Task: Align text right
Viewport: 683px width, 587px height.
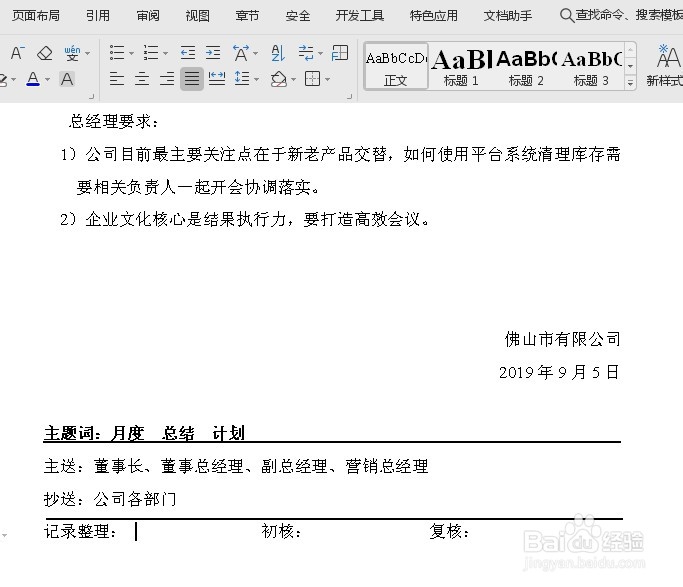Action: (x=167, y=79)
